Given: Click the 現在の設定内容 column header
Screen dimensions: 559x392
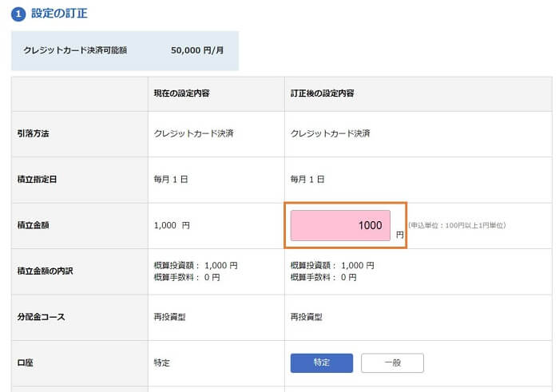Looking at the screenshot, I should coord(181,93).
